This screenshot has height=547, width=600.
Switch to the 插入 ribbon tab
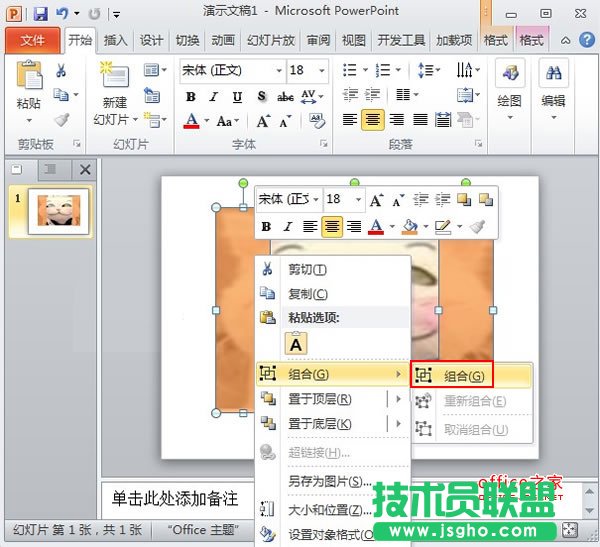coord(115,40)
